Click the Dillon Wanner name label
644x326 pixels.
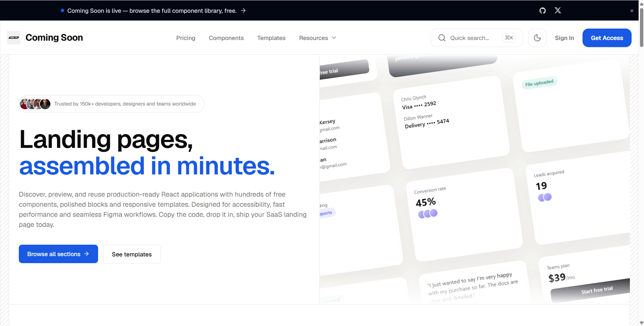(x=418, y=117)
